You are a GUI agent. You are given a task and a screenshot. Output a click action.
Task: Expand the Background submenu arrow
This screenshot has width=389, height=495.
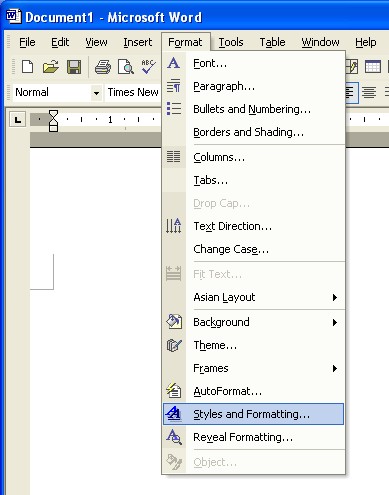coord(335,322)
